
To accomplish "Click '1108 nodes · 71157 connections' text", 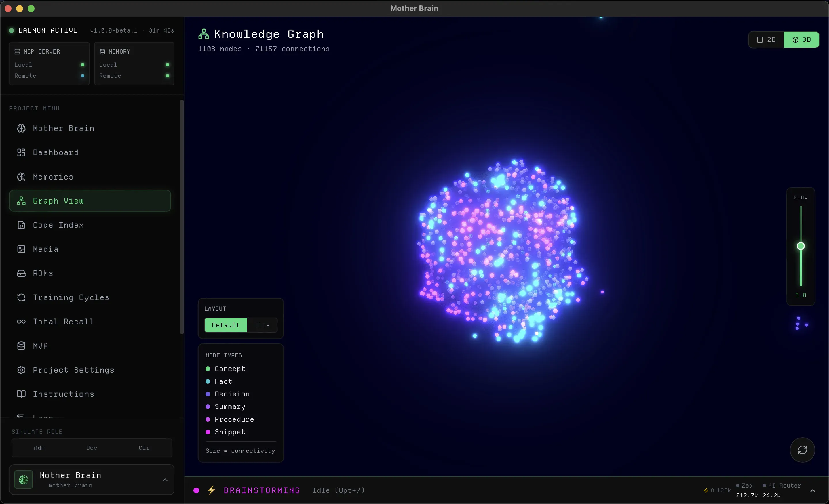I will (264, 49).
